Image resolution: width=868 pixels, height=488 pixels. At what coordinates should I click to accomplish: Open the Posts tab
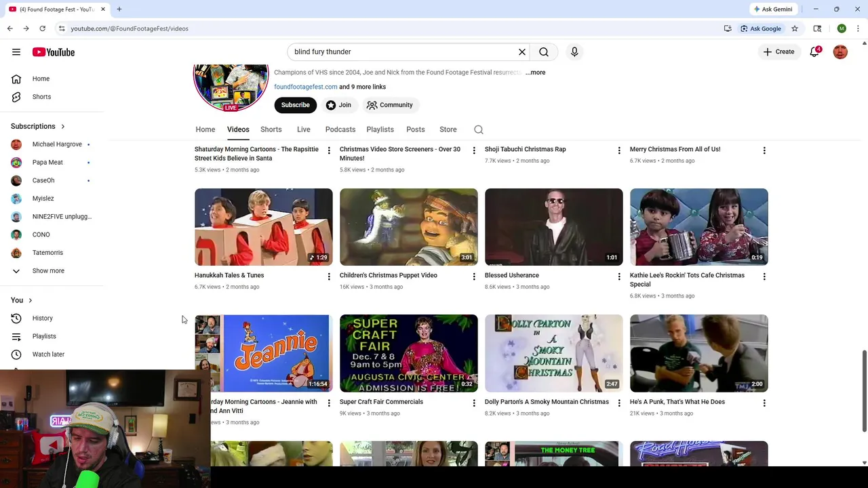point(415,129)
